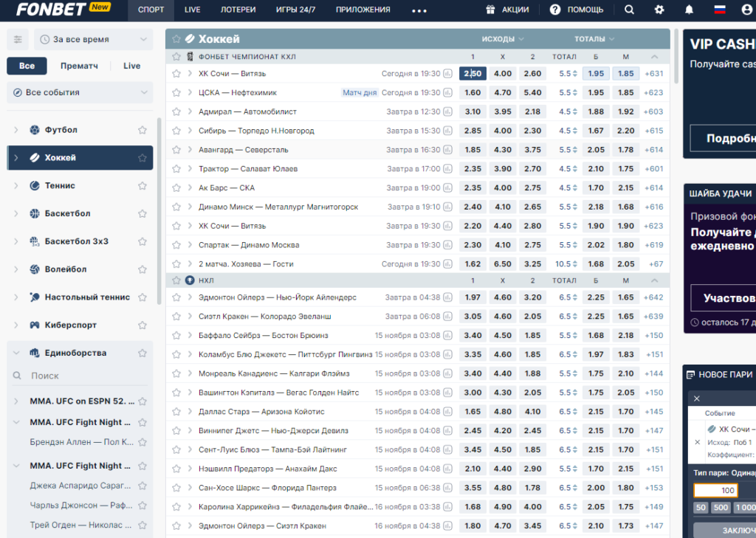Image resolution: width=756 pixels, height=538 pixels.
Task: Click odds 1.85 for Авангард win
Action: [x=472, y=150]
